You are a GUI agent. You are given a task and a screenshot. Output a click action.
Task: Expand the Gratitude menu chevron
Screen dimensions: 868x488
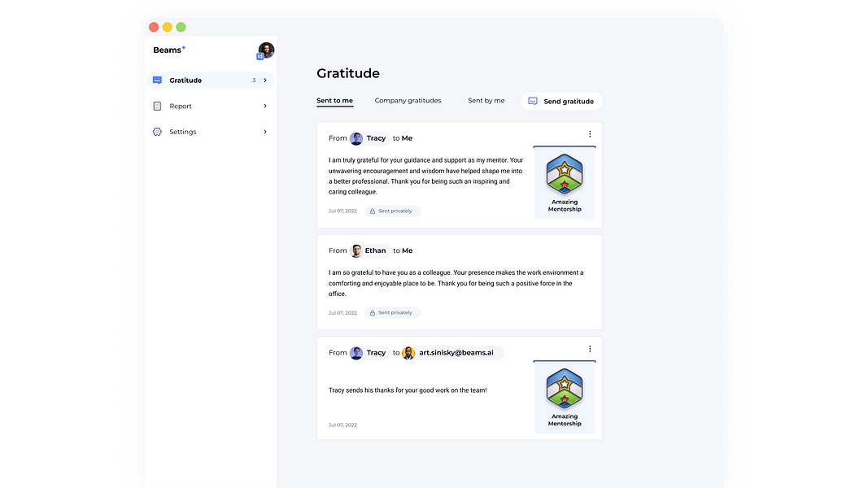(x=265, y=81)
